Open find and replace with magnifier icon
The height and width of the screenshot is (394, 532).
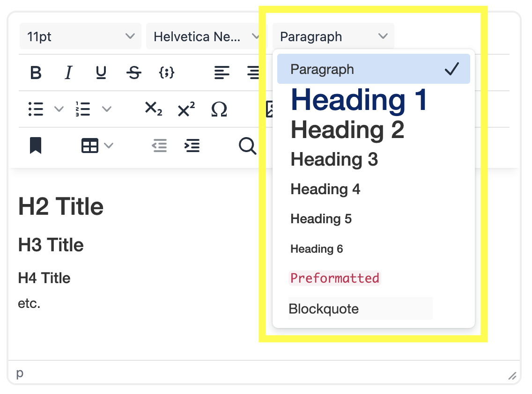[247, 146]
